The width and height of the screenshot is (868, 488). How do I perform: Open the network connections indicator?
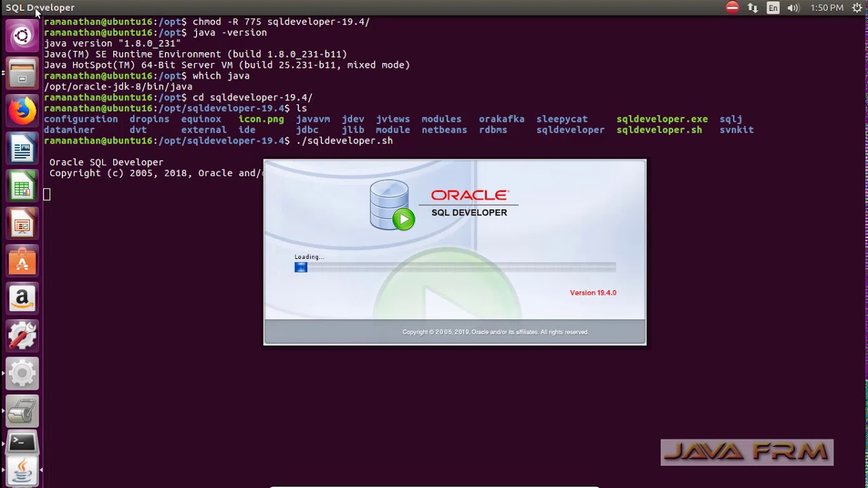pos(753,7)
